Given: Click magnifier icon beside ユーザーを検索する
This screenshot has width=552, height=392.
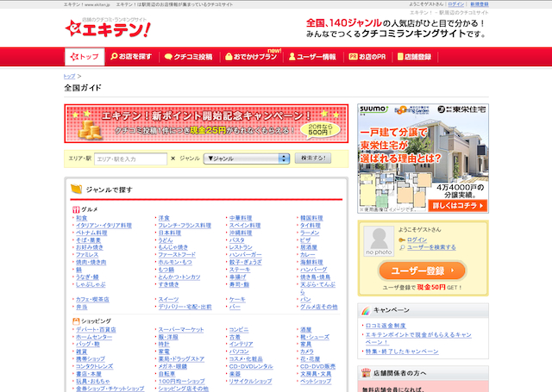Looking at the screenshot, I should click(x=402, y=248).
